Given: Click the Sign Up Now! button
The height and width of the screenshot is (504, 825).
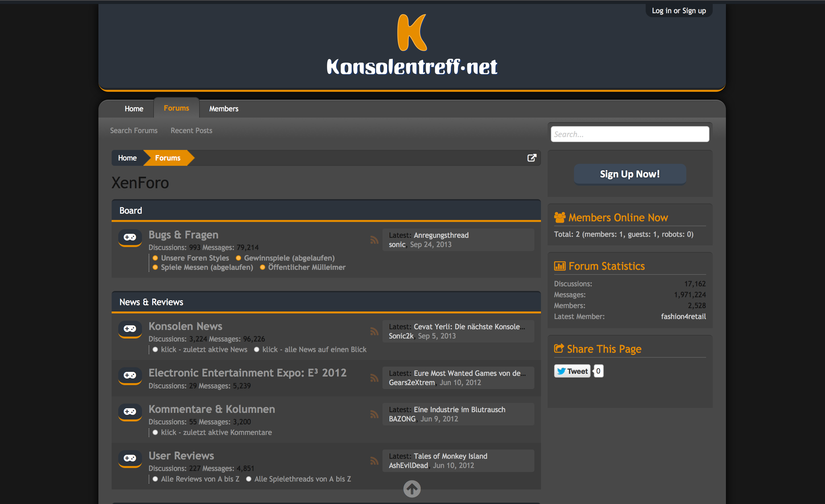Looking at the screenshot, I should [x=630, y=174].
